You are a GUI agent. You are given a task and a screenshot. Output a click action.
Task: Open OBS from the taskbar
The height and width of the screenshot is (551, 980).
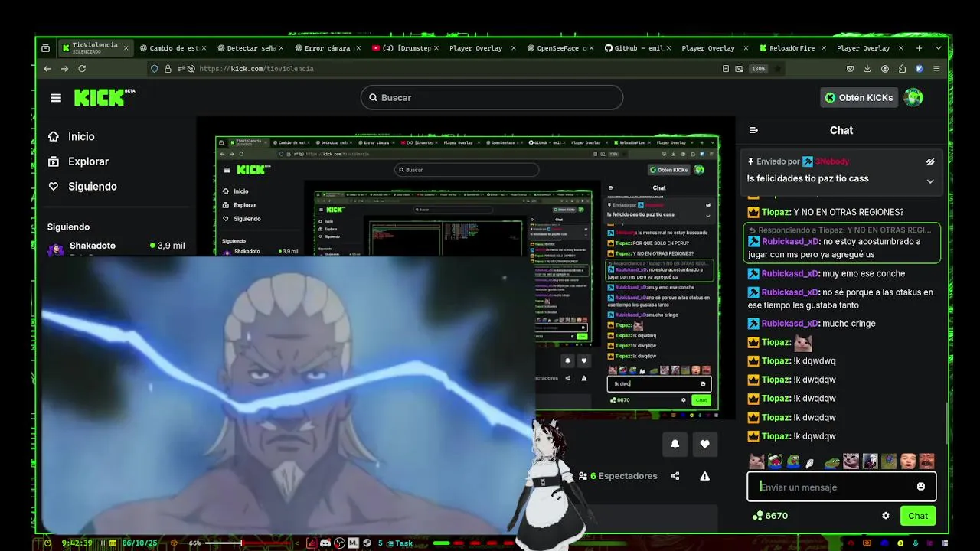340,543
